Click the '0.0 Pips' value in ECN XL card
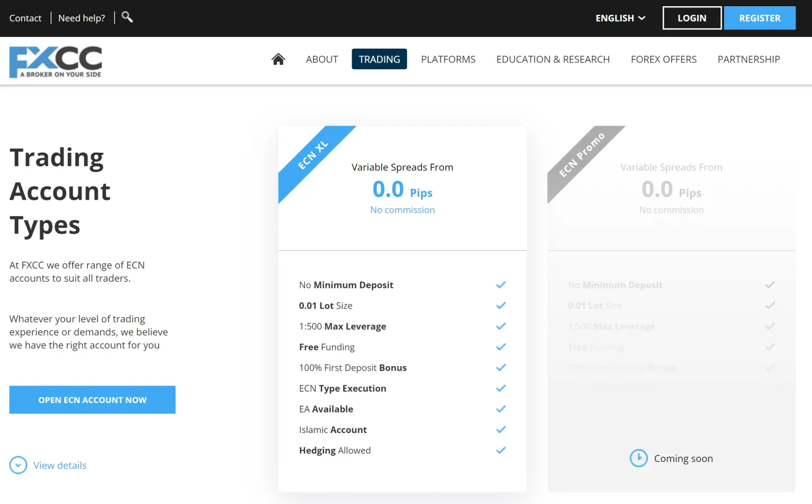This screenshot has height=504, width=812. (x=403, y=190)
